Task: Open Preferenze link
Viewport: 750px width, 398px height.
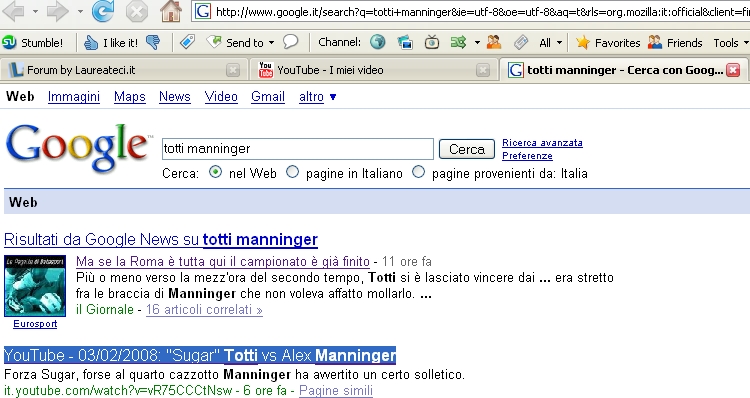Action: [527, 155]
